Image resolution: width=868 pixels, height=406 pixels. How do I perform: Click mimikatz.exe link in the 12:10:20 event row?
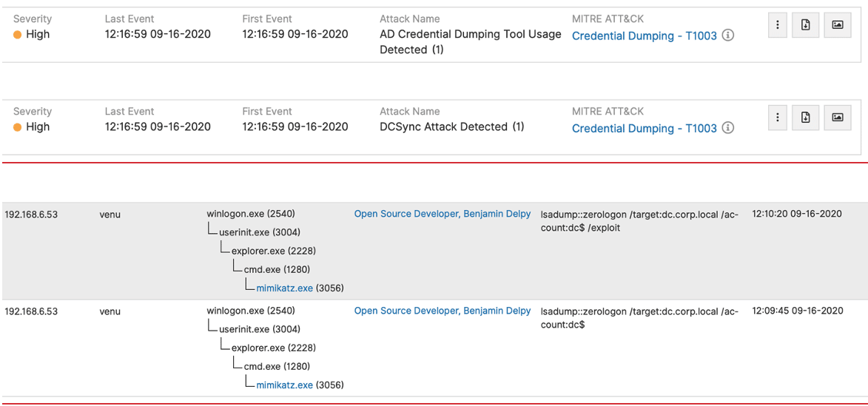(284, 288)
